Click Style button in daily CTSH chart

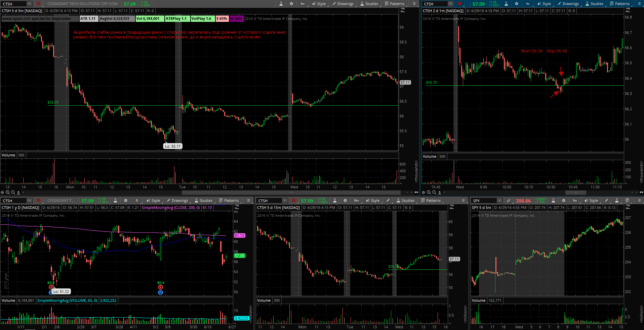coord(153,200)
